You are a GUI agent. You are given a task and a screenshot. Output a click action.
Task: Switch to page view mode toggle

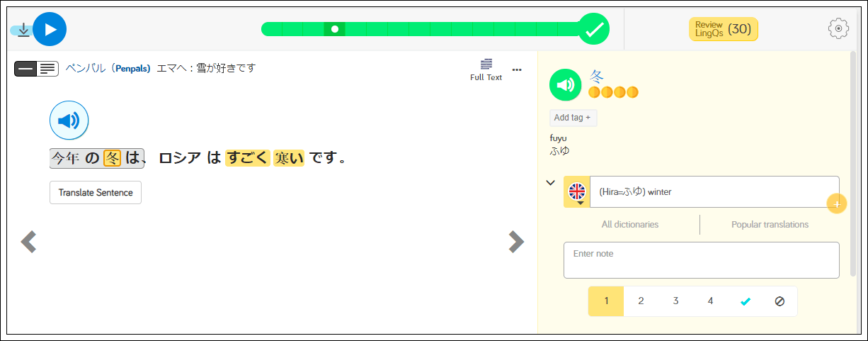tap(47, 69)
